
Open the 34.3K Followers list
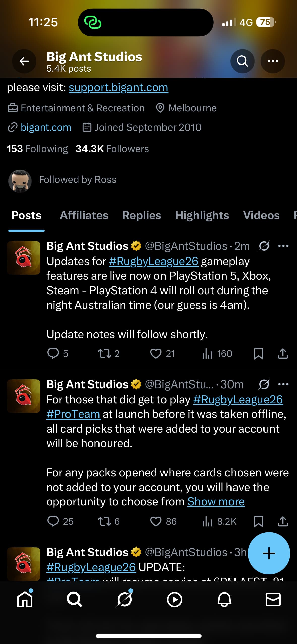pos(112,149)
